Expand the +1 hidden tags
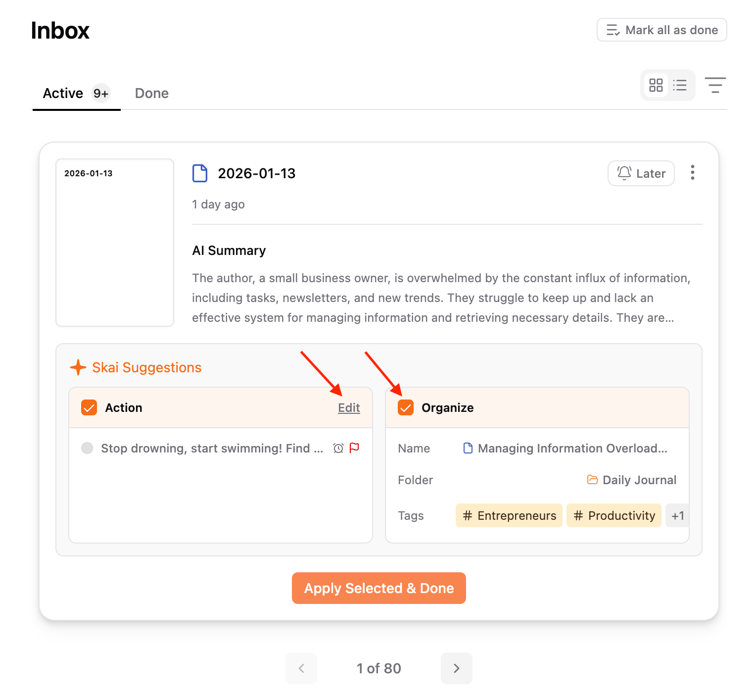 click(x=677, y=515)
